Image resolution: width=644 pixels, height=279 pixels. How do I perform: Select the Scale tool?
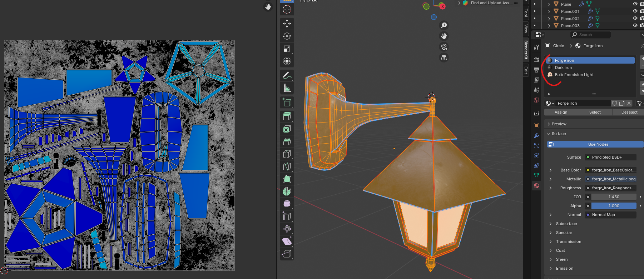[287, 49]
